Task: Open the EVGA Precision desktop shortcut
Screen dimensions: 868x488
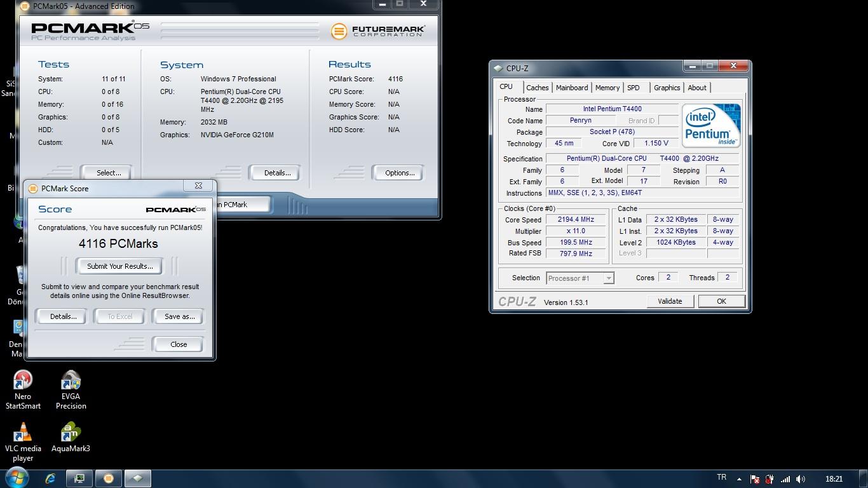Action: point(71,390)
